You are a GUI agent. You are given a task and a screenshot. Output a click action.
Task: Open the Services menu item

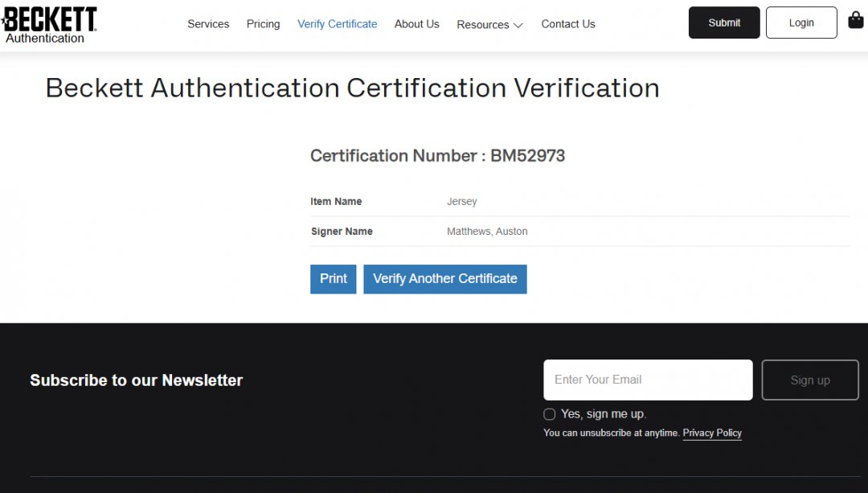click(208, 24)
